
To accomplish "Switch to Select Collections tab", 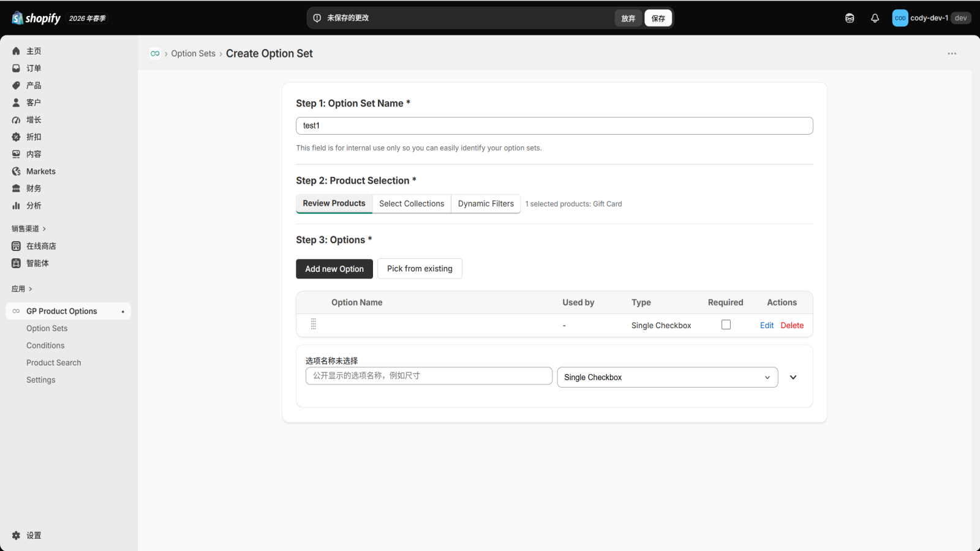I will [412, 204].
